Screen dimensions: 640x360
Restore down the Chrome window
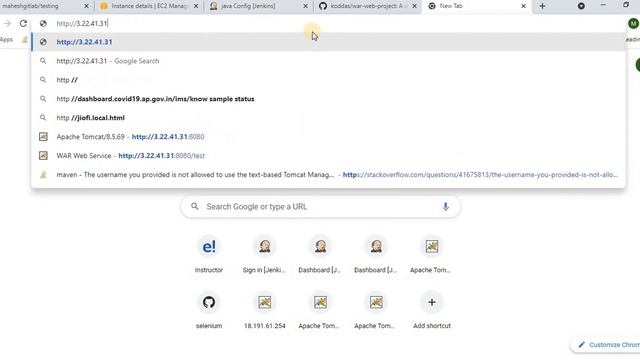click(x=626, y=5)
